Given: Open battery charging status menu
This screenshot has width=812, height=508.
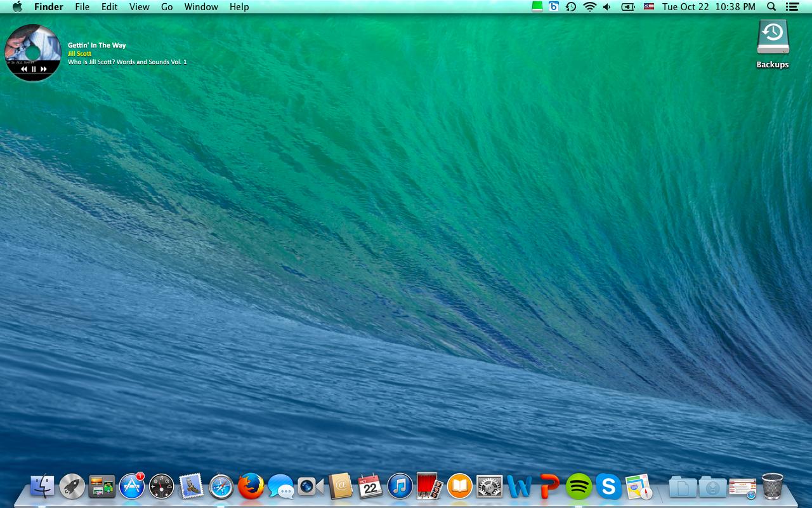Looking at the screenshot, I should (628, 7).
